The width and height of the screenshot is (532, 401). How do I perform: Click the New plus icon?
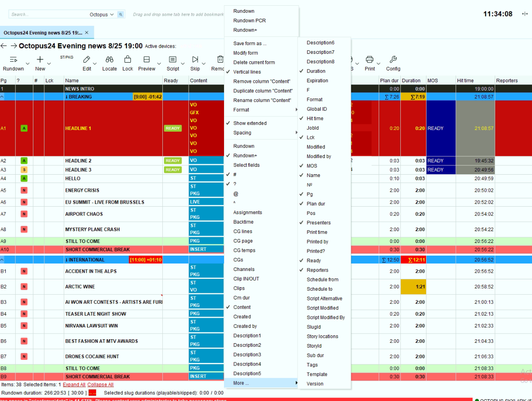click(40, 60)
